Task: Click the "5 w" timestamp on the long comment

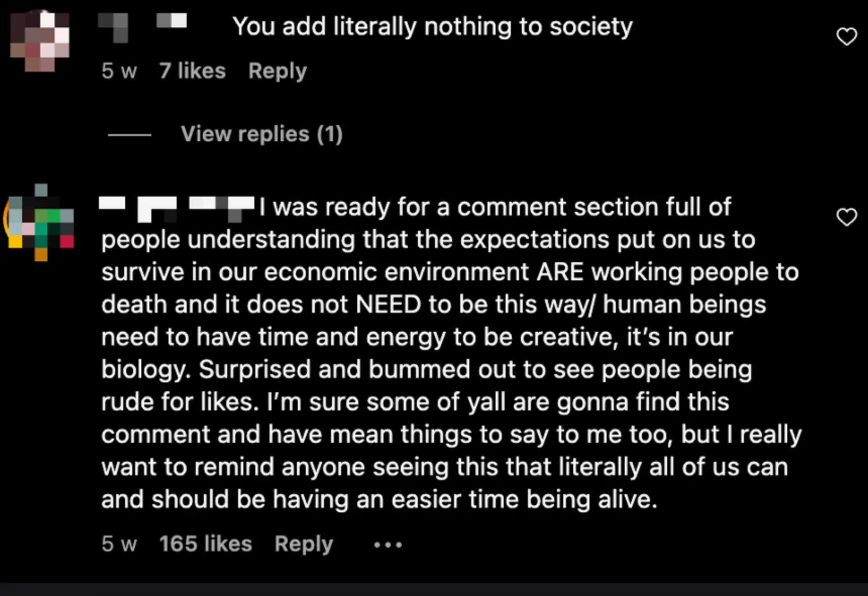Action: tap(119, 544)
